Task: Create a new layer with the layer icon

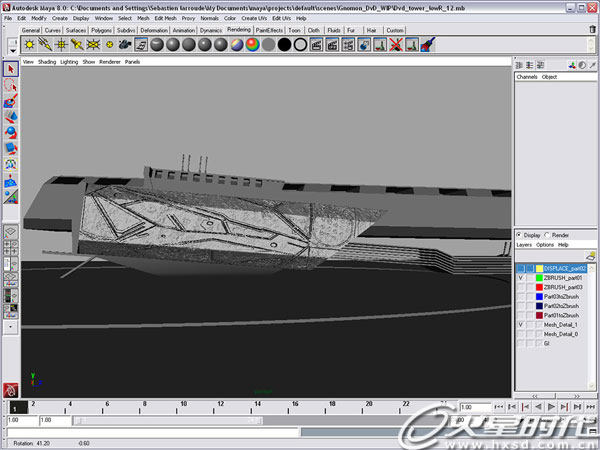Action: pyautogui.click(x=590, y=256)
